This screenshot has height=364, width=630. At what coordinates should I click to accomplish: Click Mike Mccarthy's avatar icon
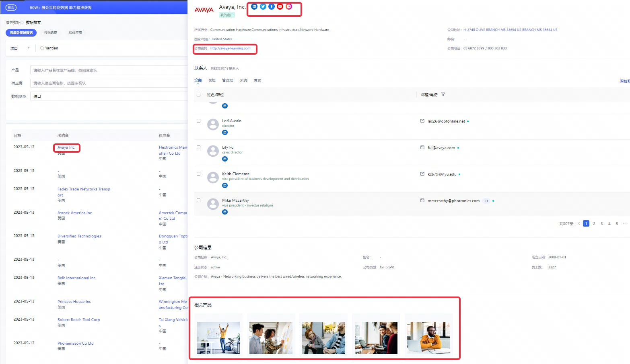click(x=213, y=204)
